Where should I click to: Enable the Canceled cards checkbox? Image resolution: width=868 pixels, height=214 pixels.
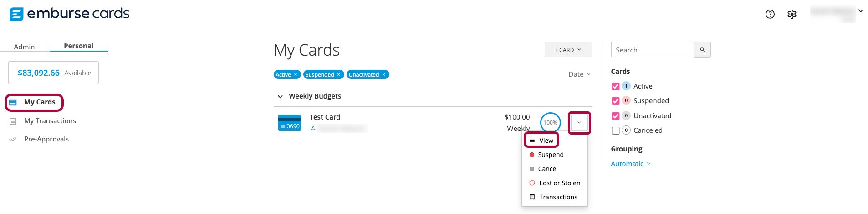(616, 130)
